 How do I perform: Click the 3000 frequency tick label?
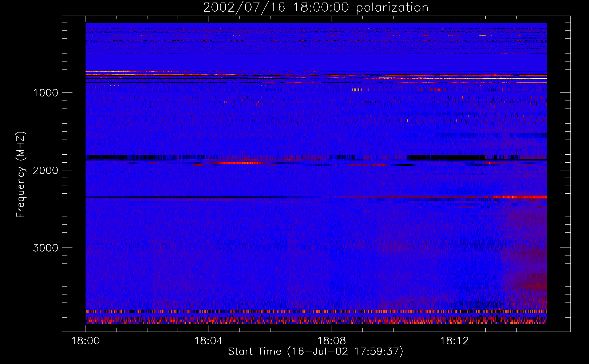coord(46,248)
